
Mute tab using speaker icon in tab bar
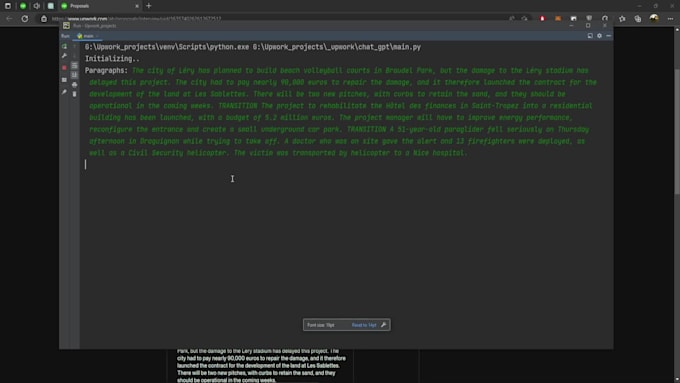click(x=36, y=6)
